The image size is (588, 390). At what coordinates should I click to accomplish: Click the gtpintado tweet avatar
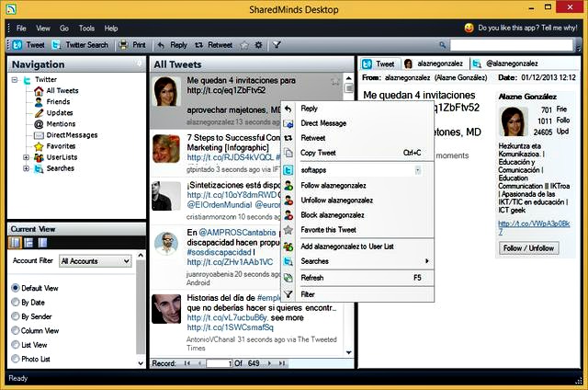click(x=166, y=149)
